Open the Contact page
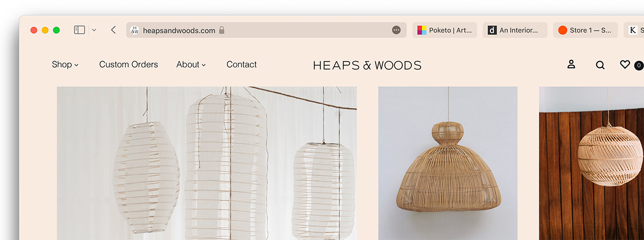Viewport: 644px width, 240px height. 241,65
